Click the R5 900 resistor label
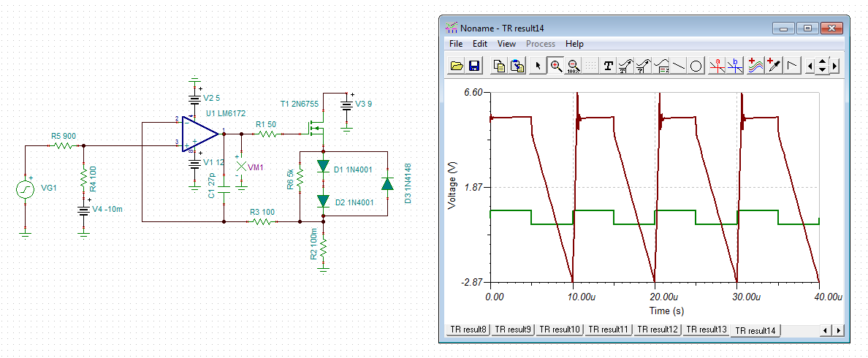This screenshot has width=868, height=358. pyautogui.click(x=63, y=136)
